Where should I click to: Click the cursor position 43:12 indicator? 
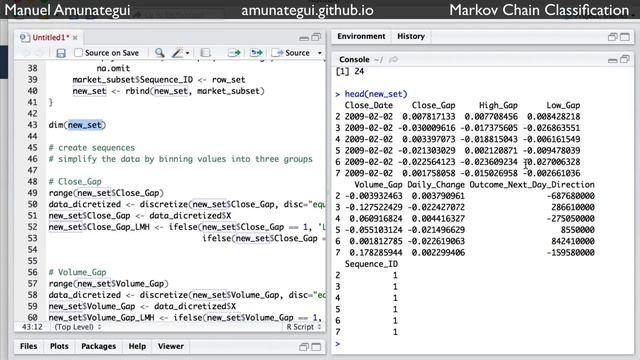[32, 327]
